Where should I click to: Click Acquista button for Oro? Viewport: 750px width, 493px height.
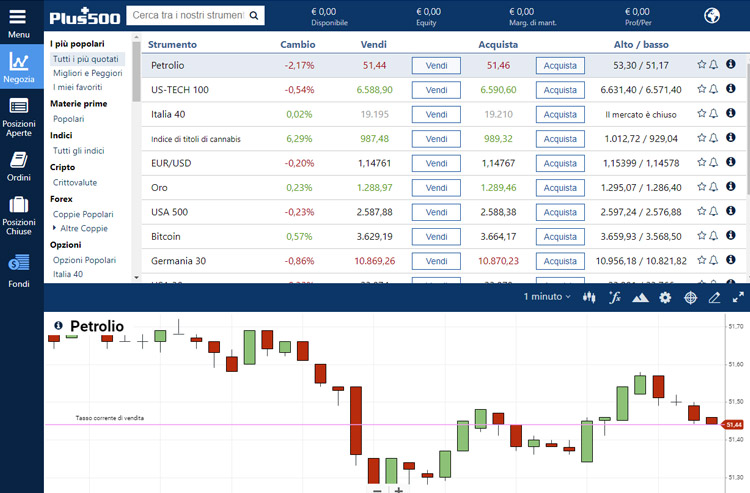[x=560, y=188]
